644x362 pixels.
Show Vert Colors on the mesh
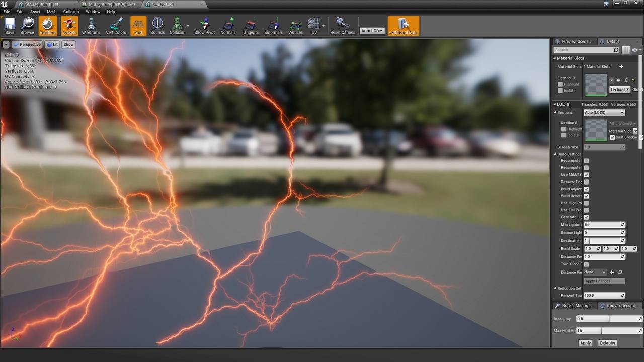[x=116, y=26]
